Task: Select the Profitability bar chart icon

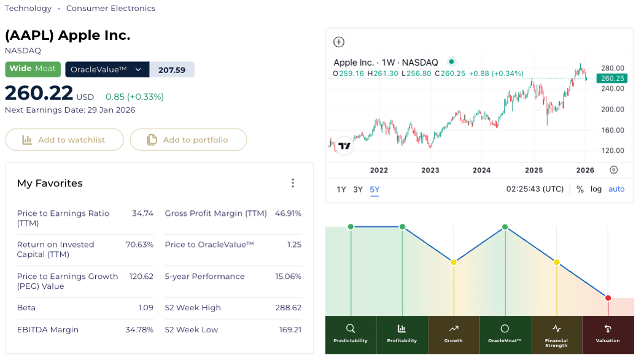Action: pos(402,329)
